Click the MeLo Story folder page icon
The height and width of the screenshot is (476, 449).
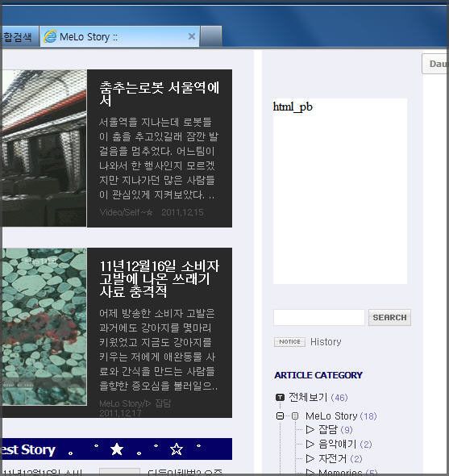[294, 415]
